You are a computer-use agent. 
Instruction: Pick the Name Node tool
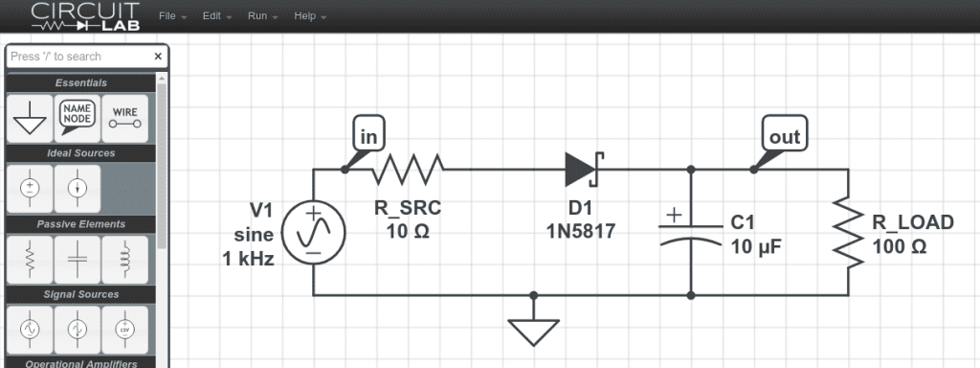(78, 119)
